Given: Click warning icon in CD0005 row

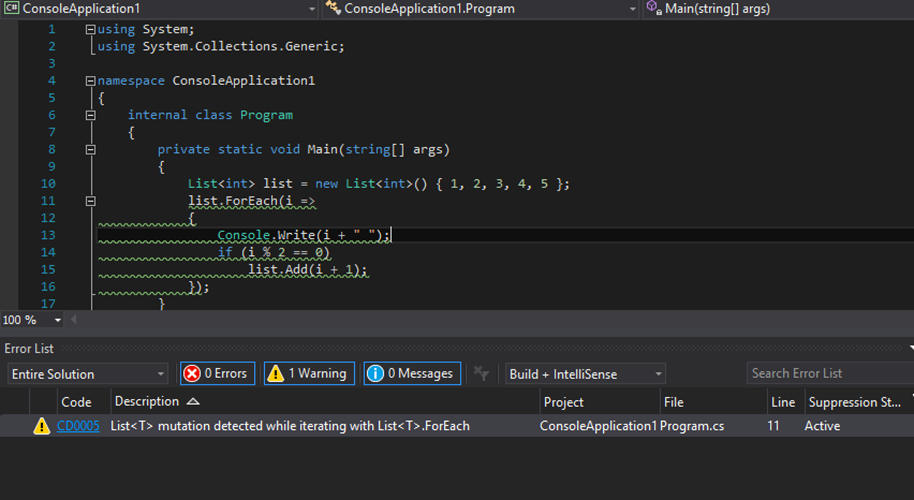Looking at the screenshot, I should point(41,426).
